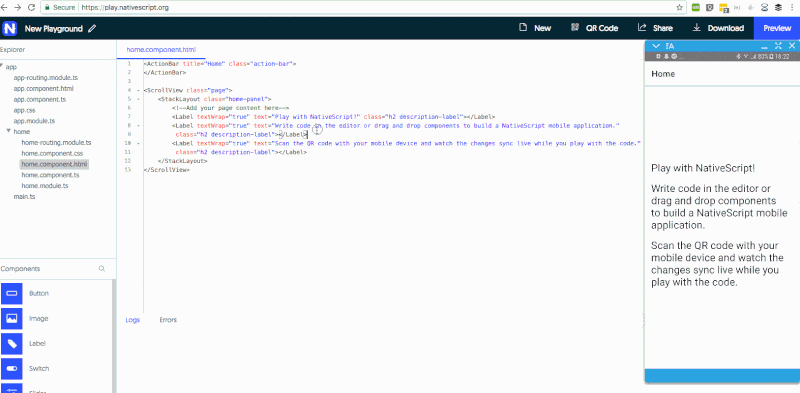800x393 pixels.
Task: Fold the Label block on line 8
Action: [138, 125]
